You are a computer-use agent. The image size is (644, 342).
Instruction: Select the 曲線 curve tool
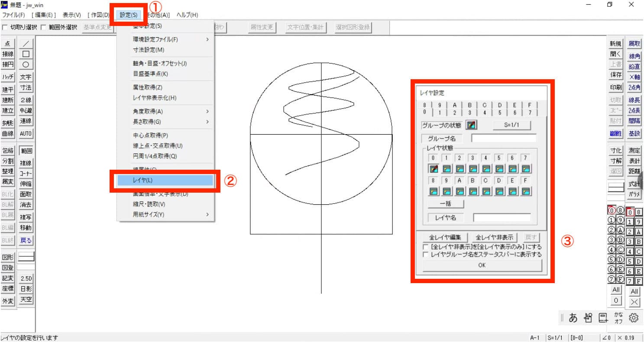tap(8, 134)
